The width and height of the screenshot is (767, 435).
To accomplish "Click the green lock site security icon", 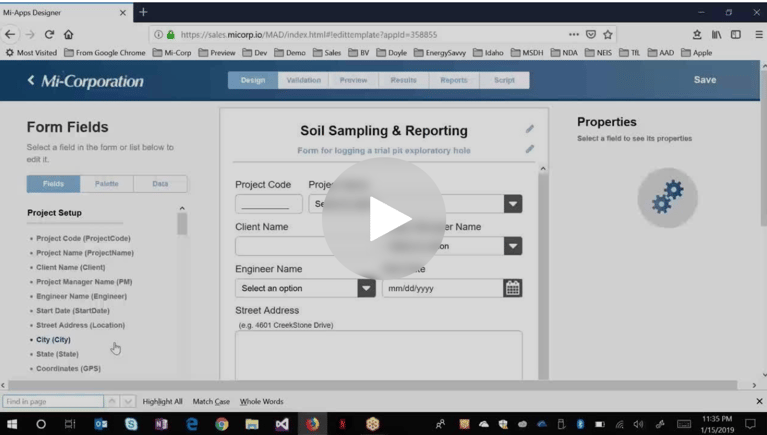I will 171,34.
